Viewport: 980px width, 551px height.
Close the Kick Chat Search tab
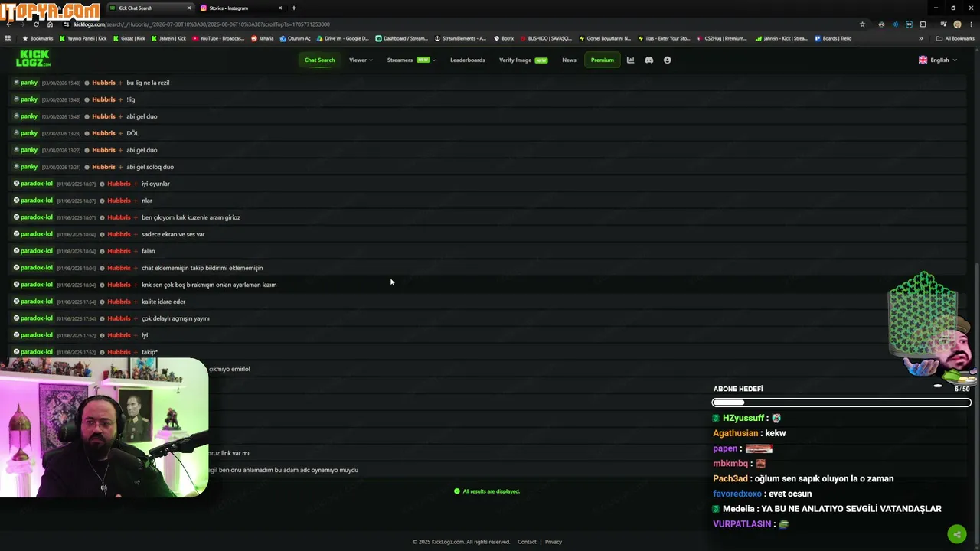[189, 8]
